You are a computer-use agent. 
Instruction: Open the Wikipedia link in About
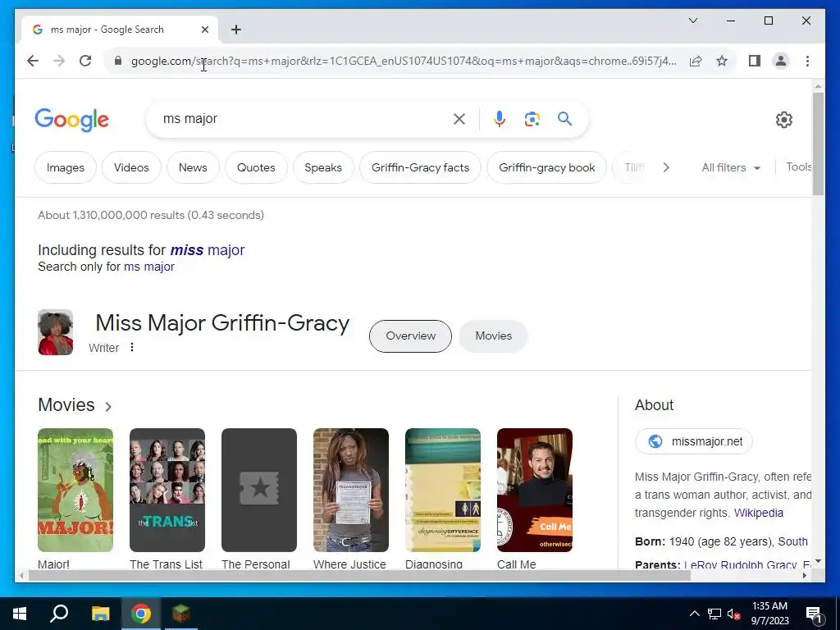click(758, 514)
